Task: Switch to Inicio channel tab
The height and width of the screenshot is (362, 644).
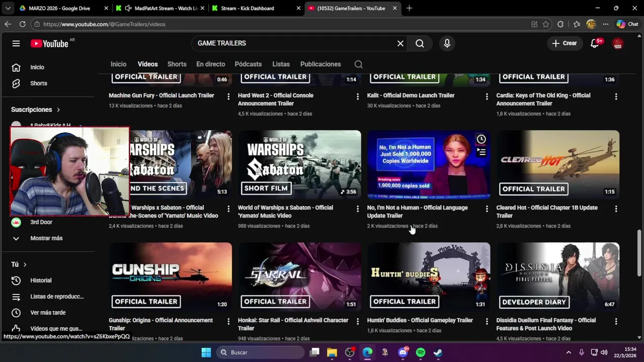Action: 118,64
